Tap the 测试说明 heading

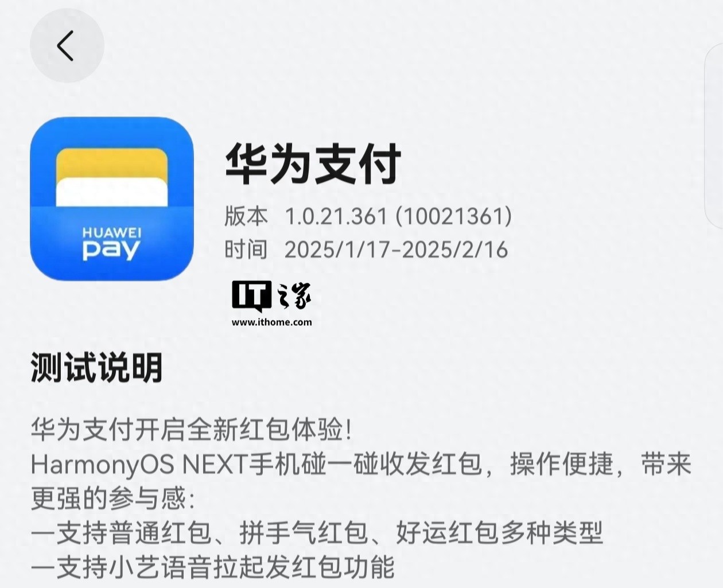96,368
